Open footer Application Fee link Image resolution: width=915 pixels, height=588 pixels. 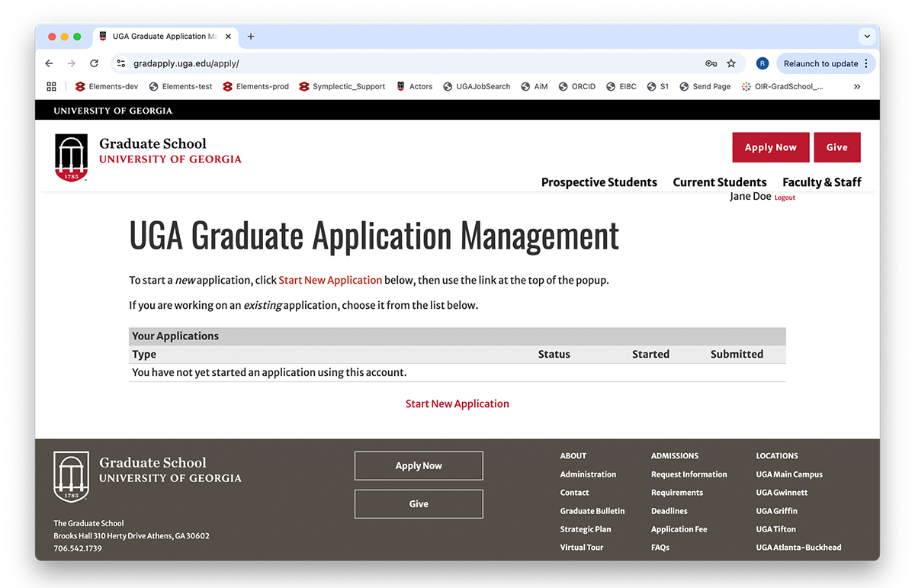click(x=679, y=529)
